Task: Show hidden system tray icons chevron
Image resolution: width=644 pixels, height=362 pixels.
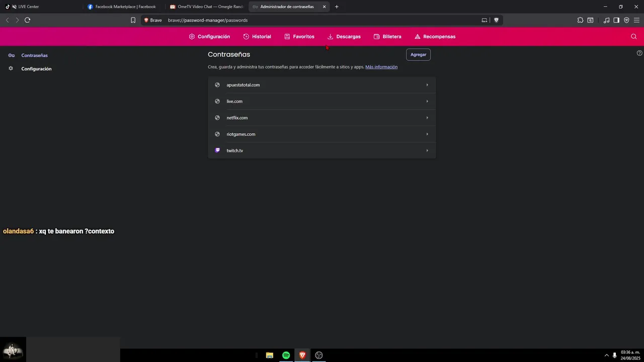Action: point(606,355)
